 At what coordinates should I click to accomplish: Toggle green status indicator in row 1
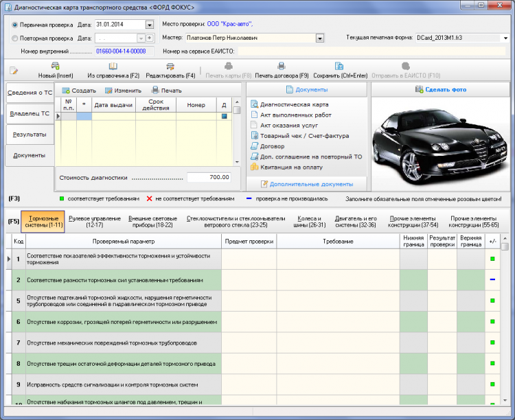[492, 259]
